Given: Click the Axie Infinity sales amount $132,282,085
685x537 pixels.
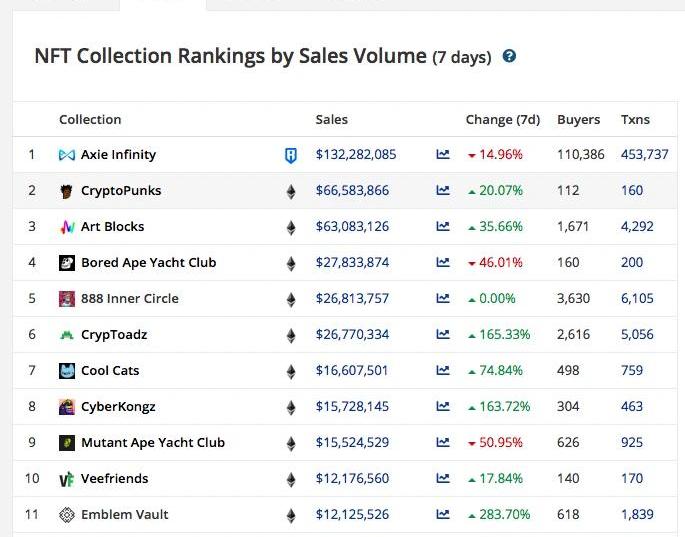Looking at the screenshot, I should click(x=356, y=155).
